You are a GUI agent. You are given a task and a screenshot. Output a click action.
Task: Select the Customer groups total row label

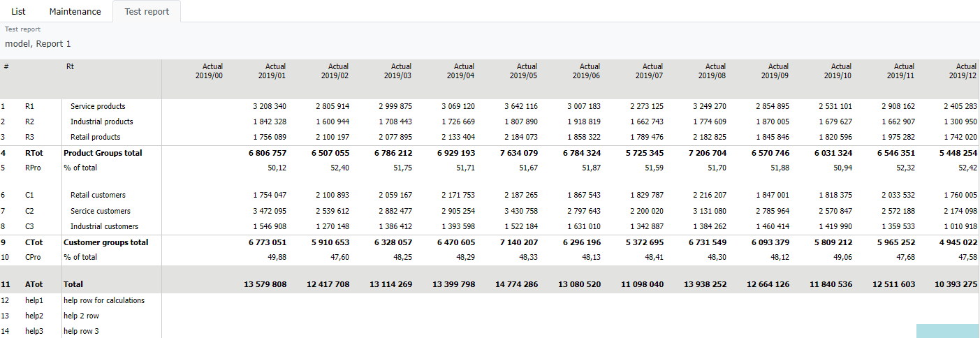(x=106, y=242)
